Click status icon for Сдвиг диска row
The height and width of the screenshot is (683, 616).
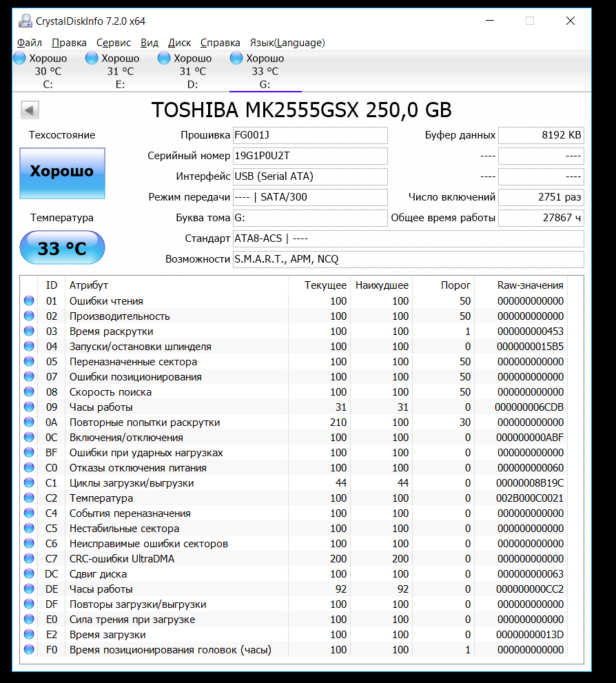[x=29, y=573]
